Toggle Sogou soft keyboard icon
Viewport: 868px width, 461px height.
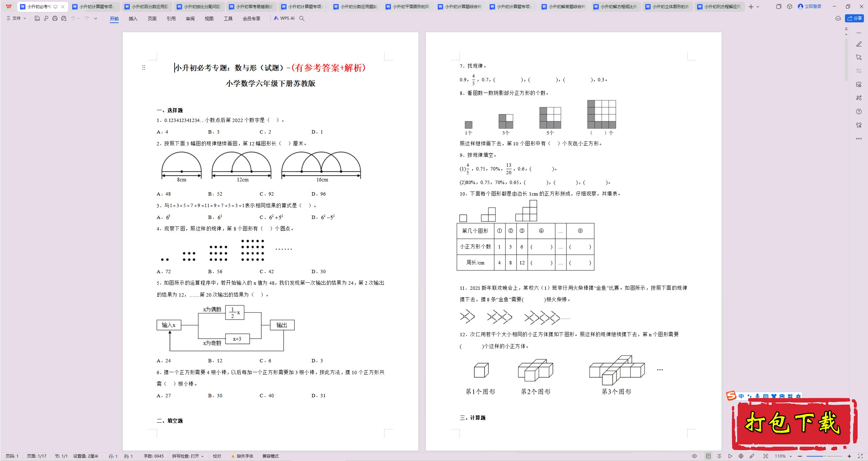point(766,396)
